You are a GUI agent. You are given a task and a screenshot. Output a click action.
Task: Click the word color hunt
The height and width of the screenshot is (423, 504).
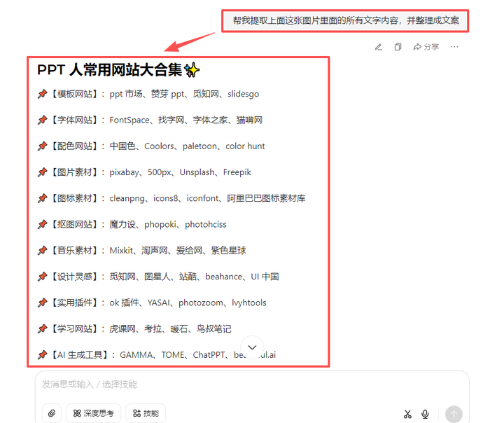point(245,146)
